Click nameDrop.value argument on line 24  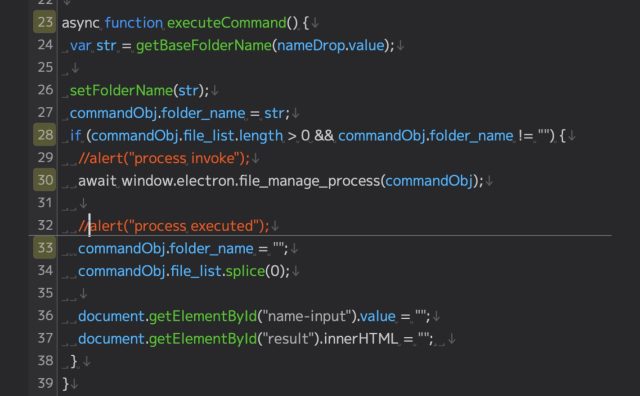(x=331, y=45)
